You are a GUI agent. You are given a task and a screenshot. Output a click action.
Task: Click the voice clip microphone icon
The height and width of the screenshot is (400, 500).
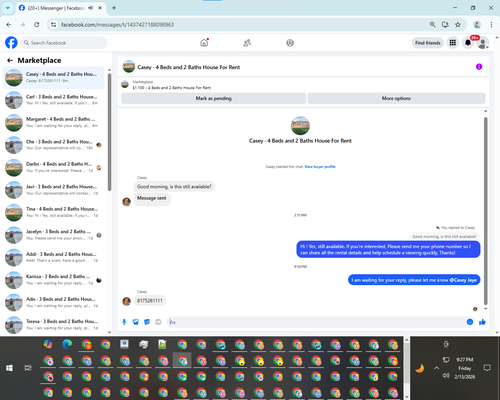pyautogui.click(x=124, y=322)
